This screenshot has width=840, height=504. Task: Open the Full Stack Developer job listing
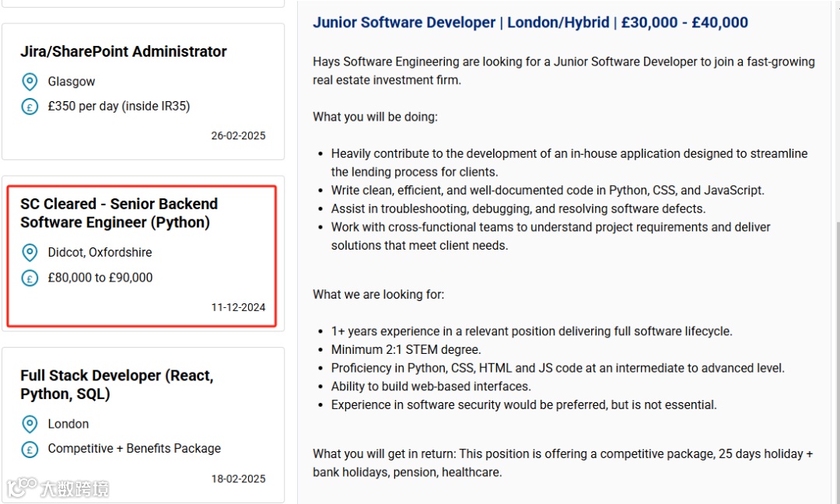pyautogui.click(x=117, y=384)
